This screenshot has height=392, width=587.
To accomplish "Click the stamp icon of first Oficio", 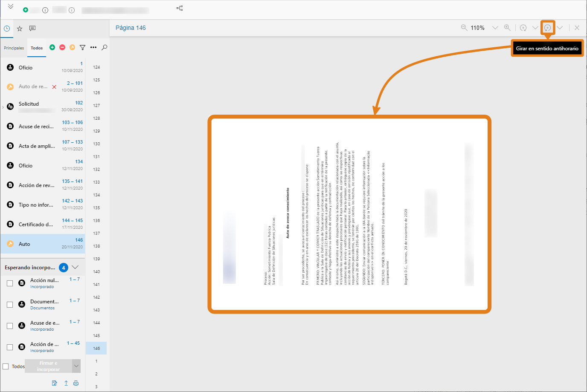I will tap(10, 67).
